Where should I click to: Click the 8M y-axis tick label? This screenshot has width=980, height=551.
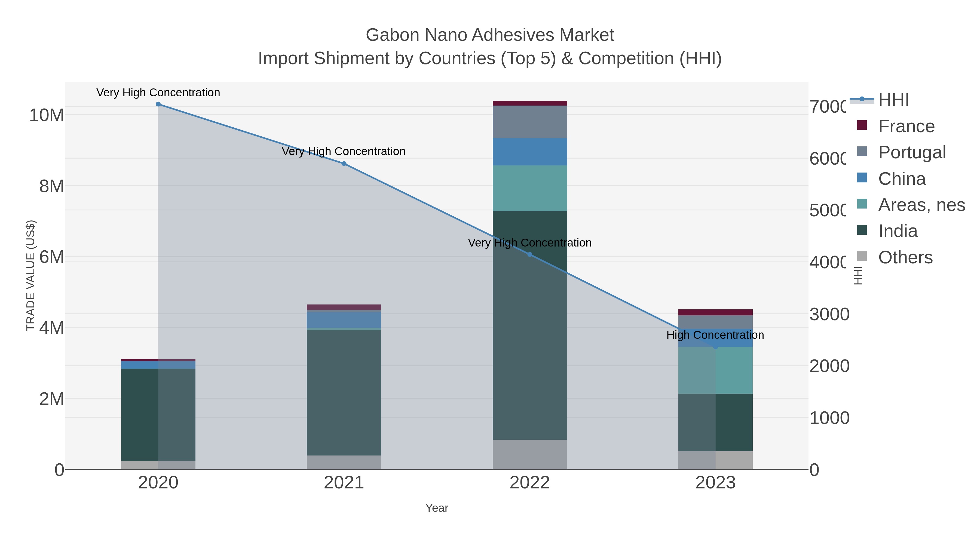click(52, 186)
